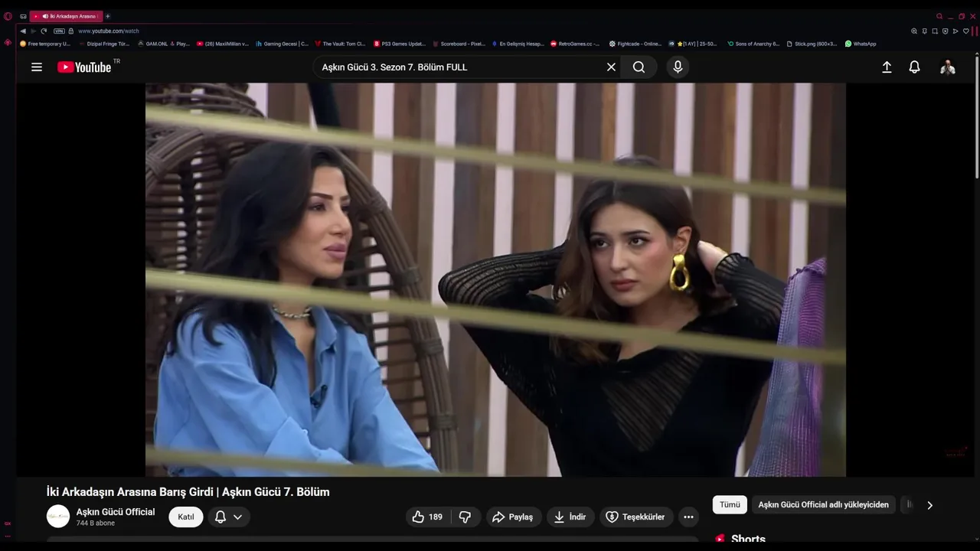Open The Vault: Tom Cl... bookmark
980x551 pixels.
341,44
